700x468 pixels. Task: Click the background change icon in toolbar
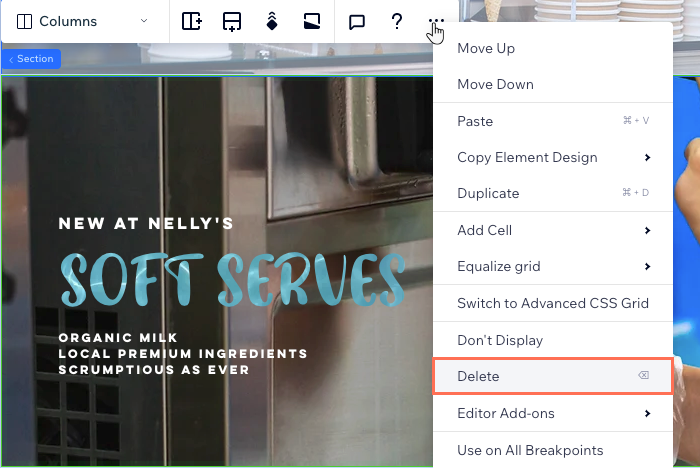tap(312, 21)
